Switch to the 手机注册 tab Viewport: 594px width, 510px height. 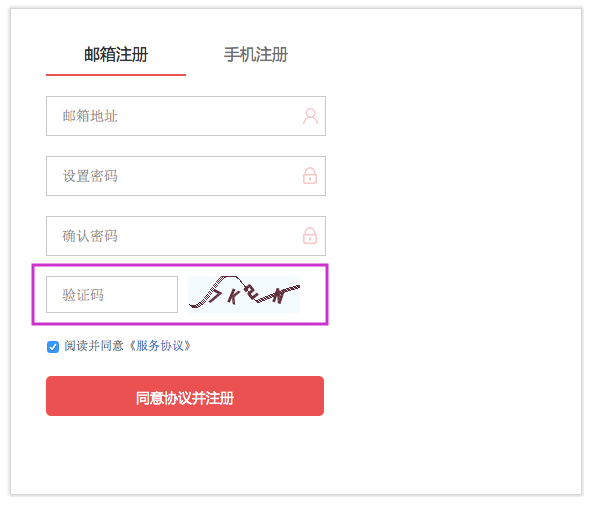pyautogui.click(x=256, y=55)
